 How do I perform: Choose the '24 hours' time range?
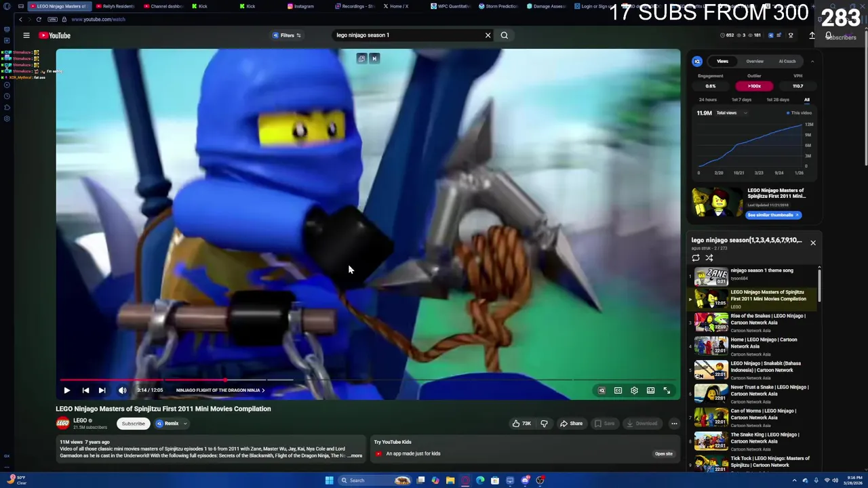tap(707, 100)
